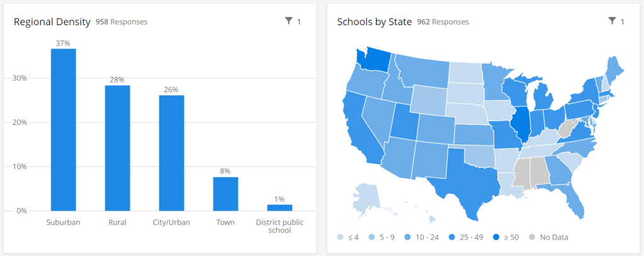Viewport: 644px width, 256px height.
Task: Select the Rural 28% bar
Action: coord(117,148)
